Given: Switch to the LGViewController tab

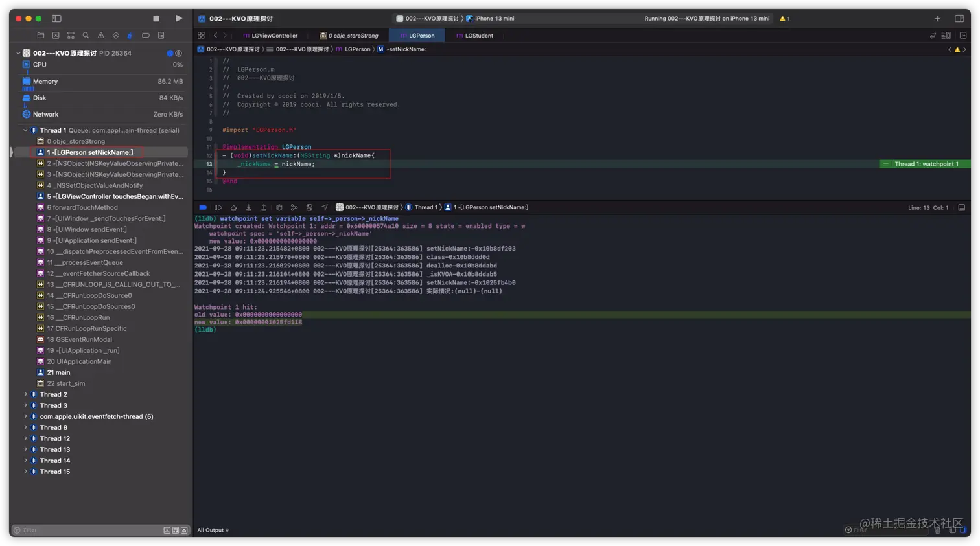Looking at the screenshot, I should [270, 36].
